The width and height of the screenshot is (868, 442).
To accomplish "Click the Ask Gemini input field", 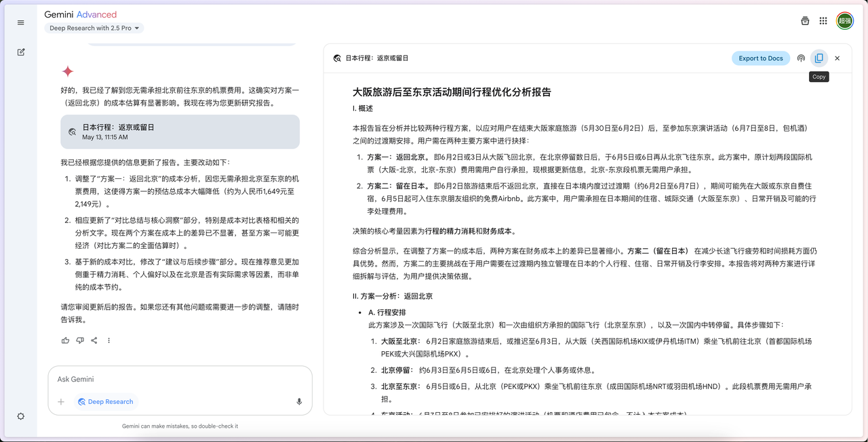I will [136, 379].
